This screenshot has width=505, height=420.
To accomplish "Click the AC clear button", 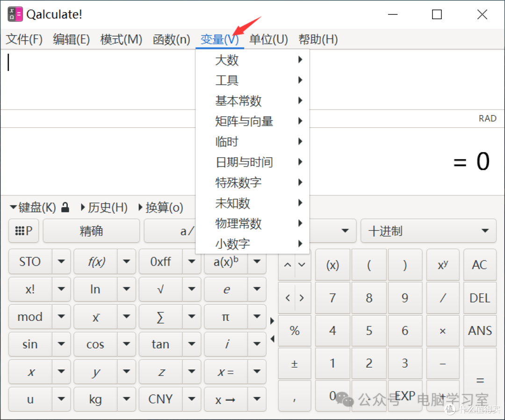I will click(480, 265).
